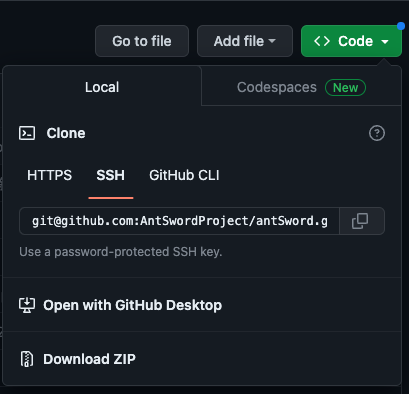Copy the SSH clone URL to clipboard
409x394 pixels.
[x=362, y=221]
